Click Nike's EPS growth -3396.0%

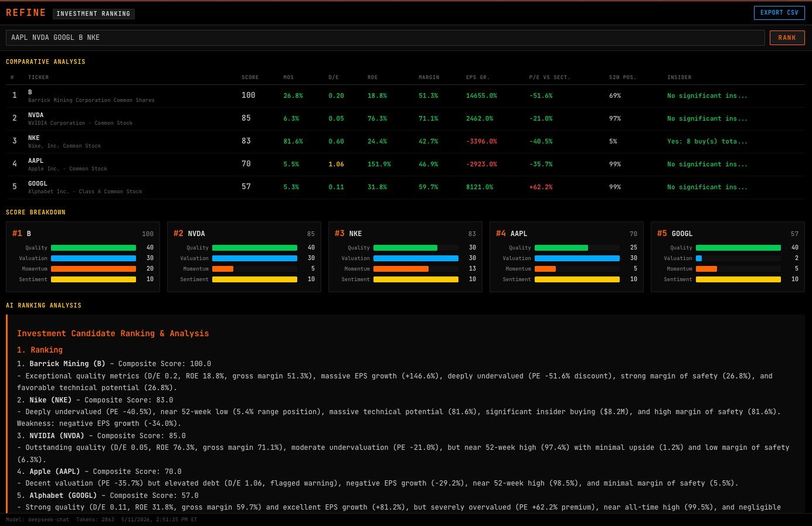(481, 141)
